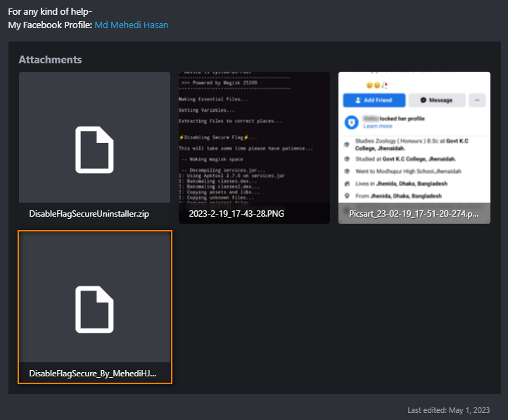Click the Picsart_23-02-19_17-51-20-274 file name
Screen dimensions: 508x420
414,214
